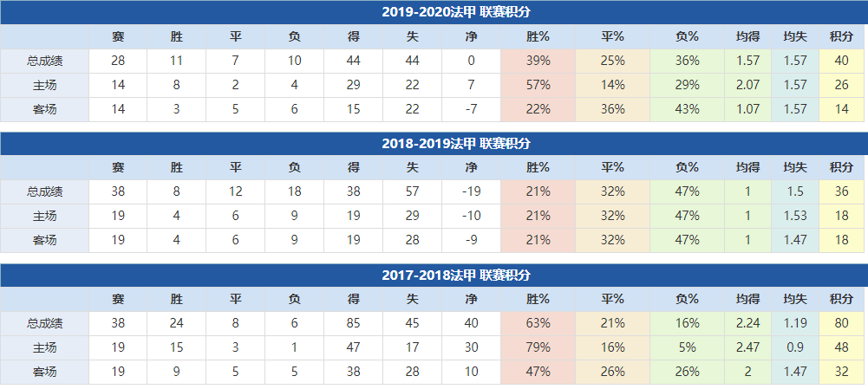
Task: Click the 43% away loss rate cell
Action: pos(687,109)
